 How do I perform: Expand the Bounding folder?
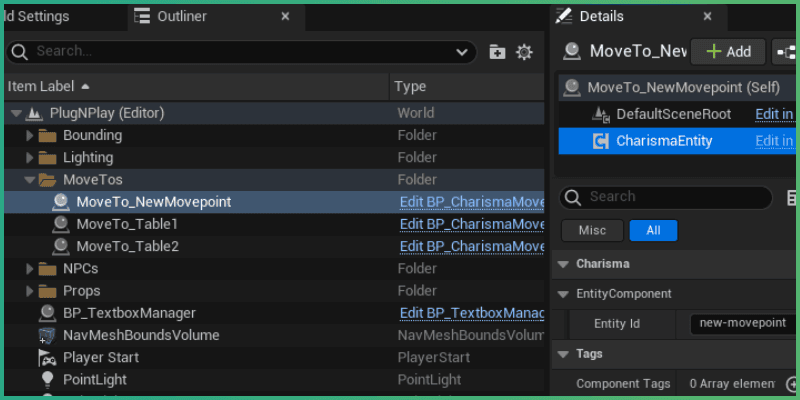pos(30,136)
